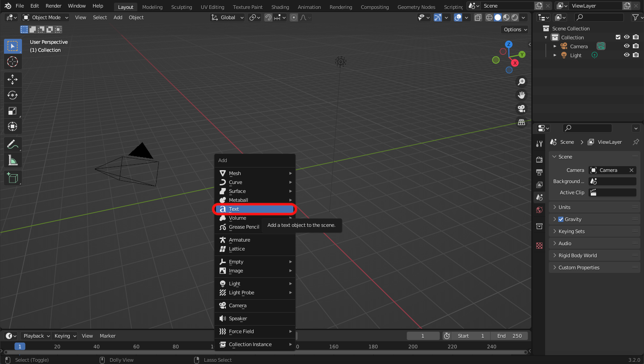
Task: Click the outliner search field
Action: 599,17
